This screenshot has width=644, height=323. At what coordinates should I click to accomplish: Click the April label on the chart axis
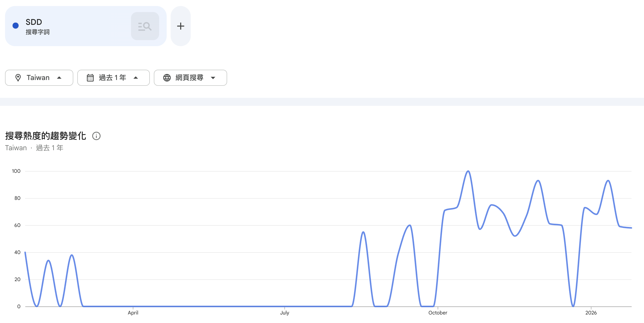133,313
